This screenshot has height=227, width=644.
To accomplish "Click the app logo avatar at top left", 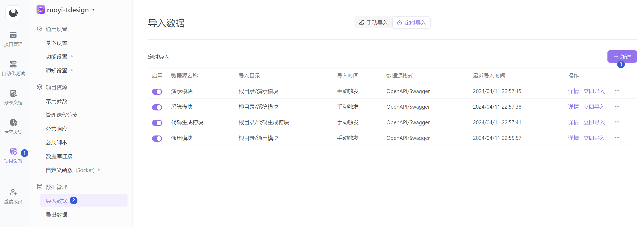I will point(13,13).
